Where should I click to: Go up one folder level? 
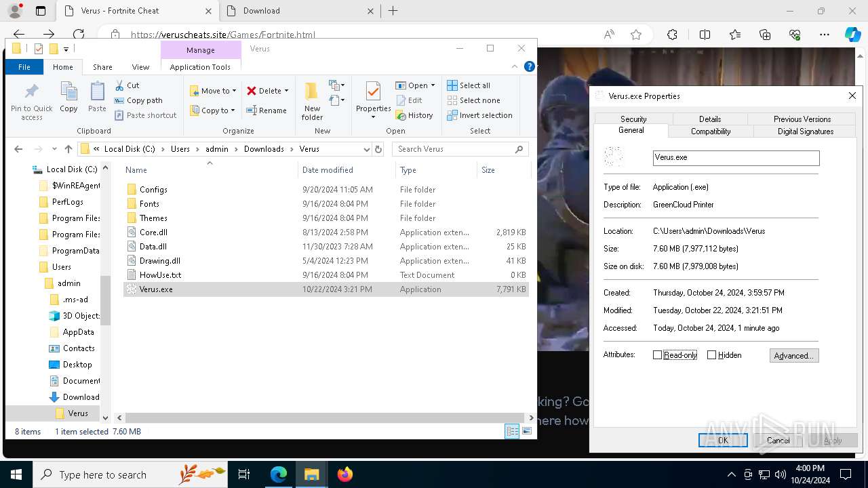(68, 149)
